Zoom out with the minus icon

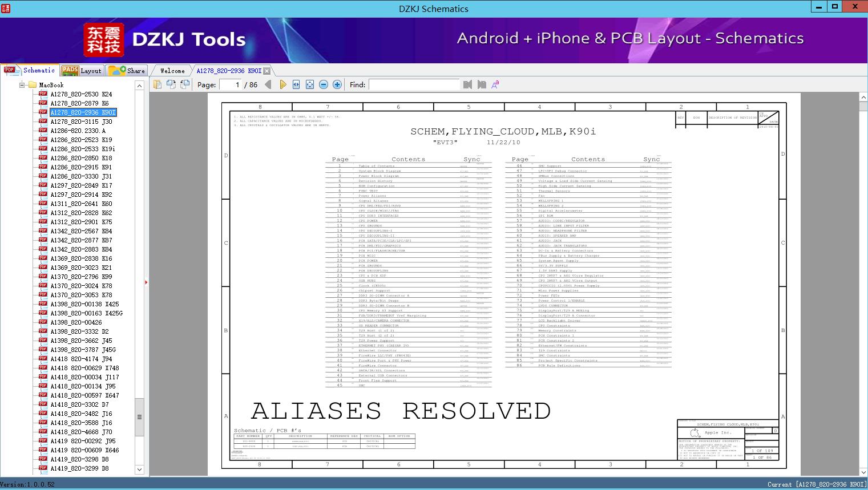click(x=324, y=84)
